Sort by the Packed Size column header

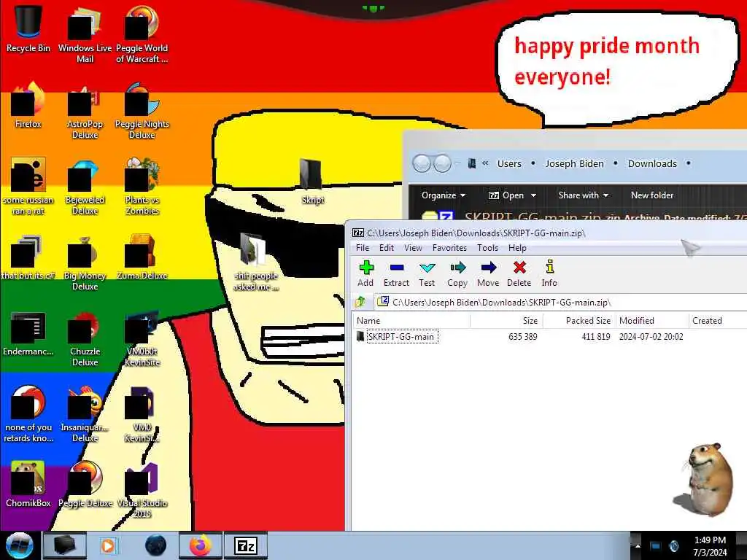(579, 321)
